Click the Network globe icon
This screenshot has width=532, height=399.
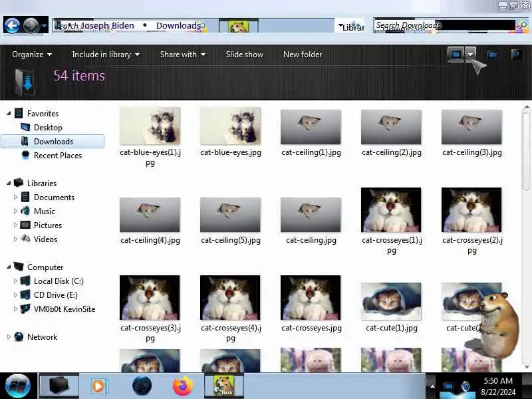point(19,337)
